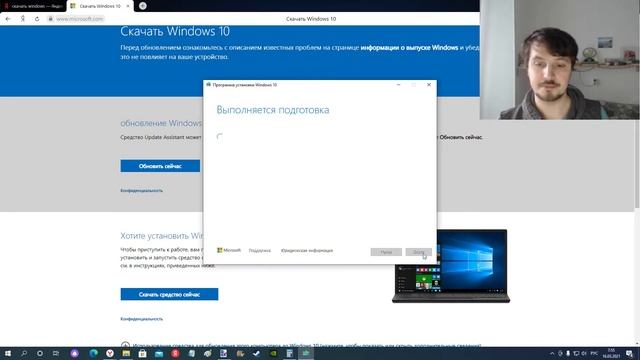Open the NVIDIA icon on the taskbar

(273, 353)
